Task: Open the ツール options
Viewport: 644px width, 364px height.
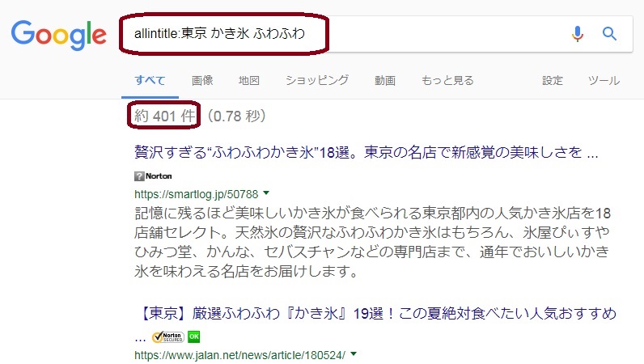Action: click(604, 81)
